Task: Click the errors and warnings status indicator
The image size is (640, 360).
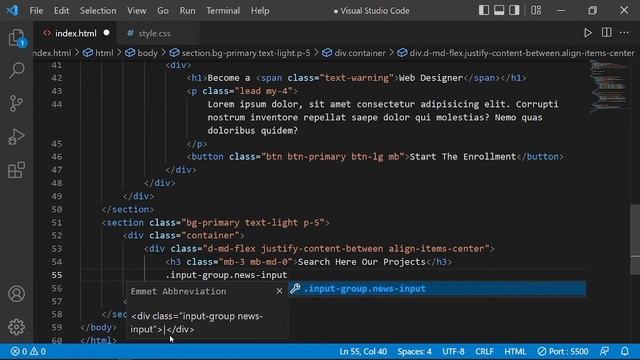Action: point(28,351)
